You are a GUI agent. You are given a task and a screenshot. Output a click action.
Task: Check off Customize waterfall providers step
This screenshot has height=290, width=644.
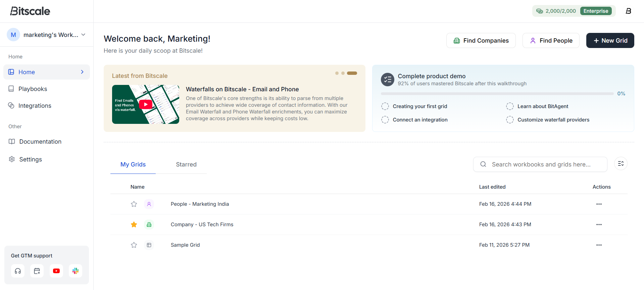(x=510, y=120)
